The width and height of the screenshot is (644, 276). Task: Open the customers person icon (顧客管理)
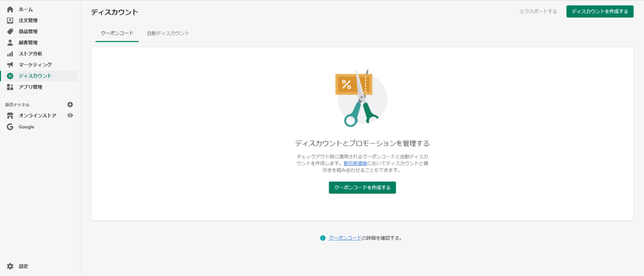[x=10, y=42]
